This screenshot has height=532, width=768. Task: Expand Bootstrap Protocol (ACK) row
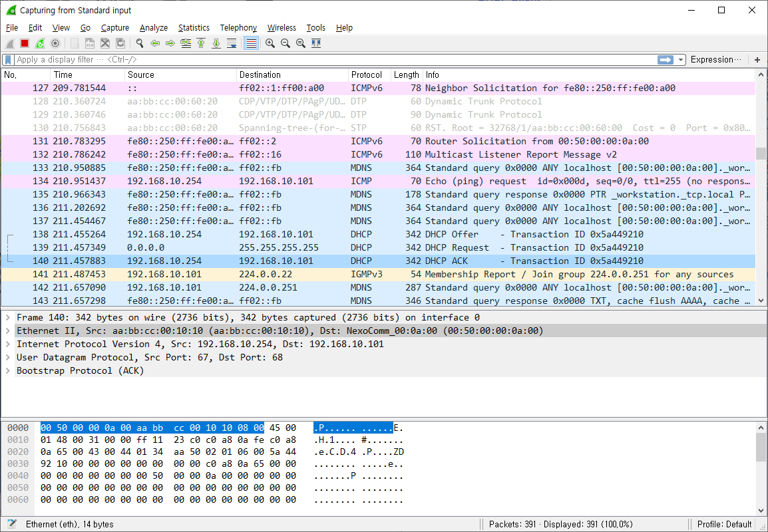[x=8, y=370]
